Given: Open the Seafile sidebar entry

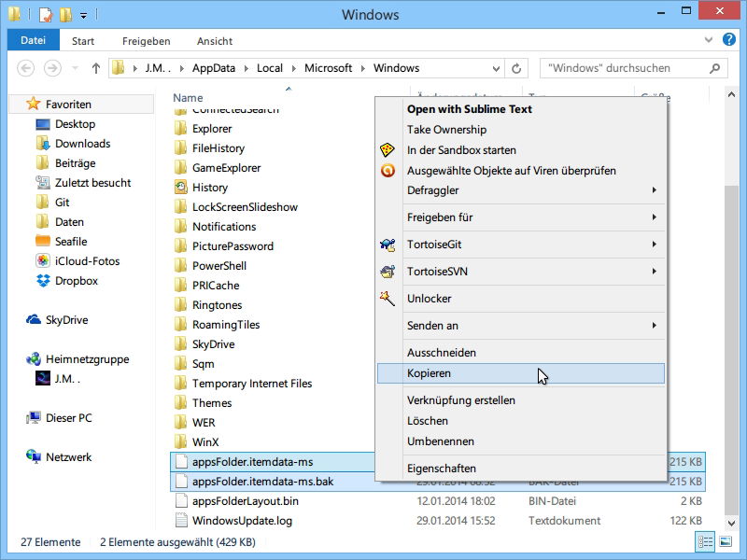Looking at the screenshot, I should (x=71, y=242).
